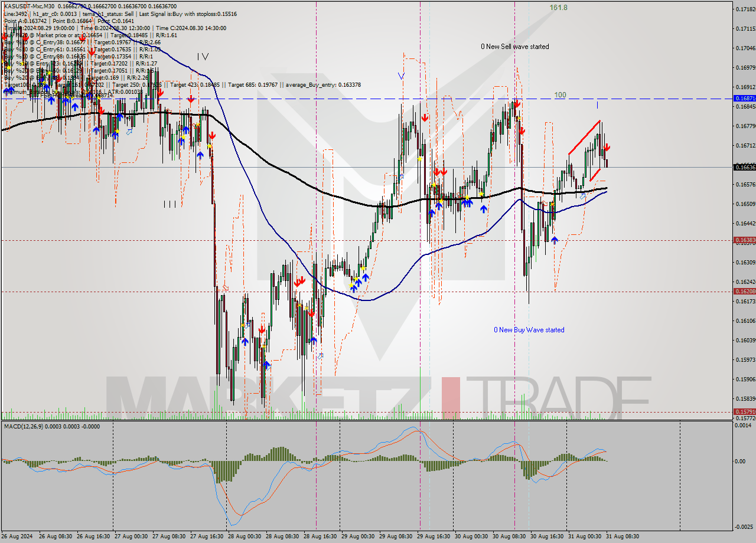Click the '0 New Buy Wave started' annotation

[529, 330]
